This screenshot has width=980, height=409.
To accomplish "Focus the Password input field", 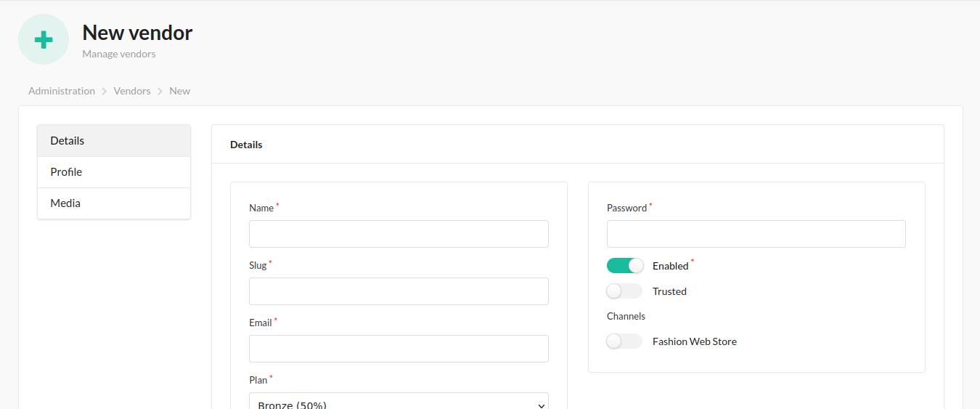I will pos(756,234).
